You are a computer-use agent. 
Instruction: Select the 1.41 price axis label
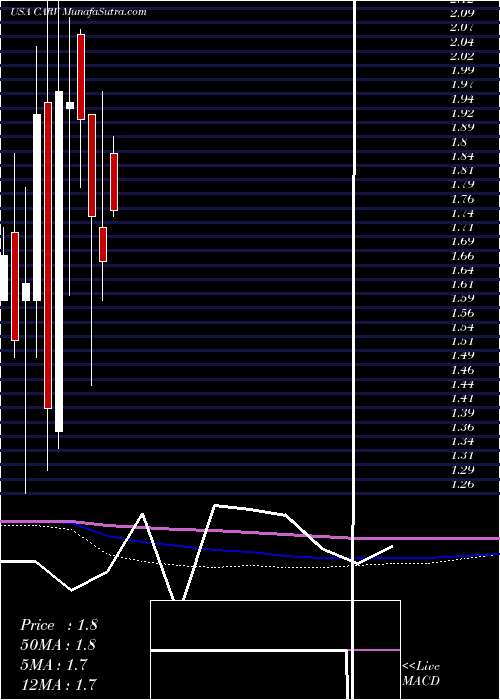pyautogui.click(x=462, y=399)
